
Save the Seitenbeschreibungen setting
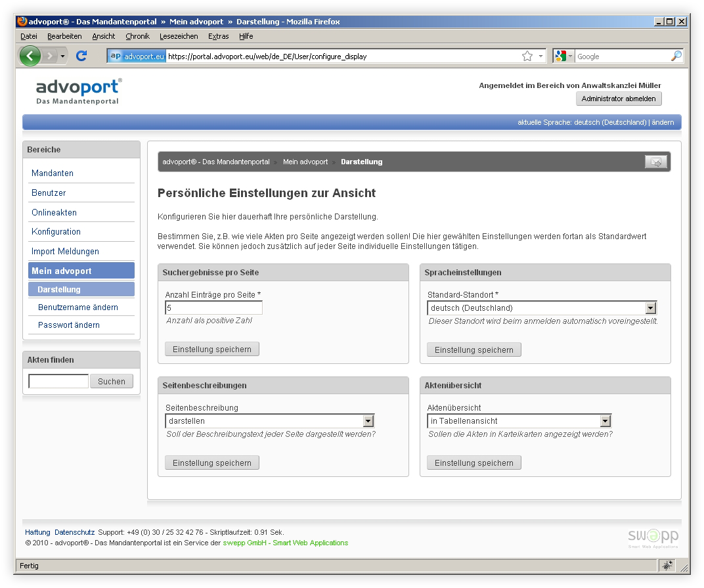point(212,463)
